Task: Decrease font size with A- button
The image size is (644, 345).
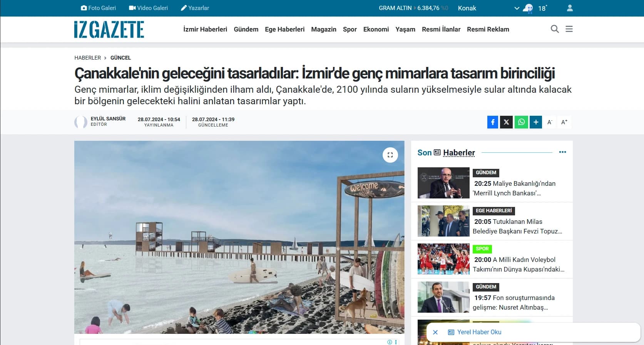Action: pos(550,122)
